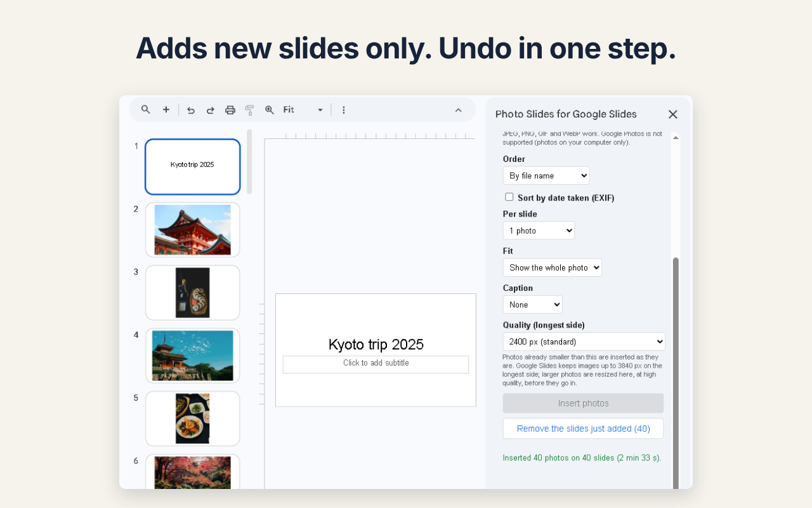Click the scroll-up arrow of sidebar scrollbar

point(676,137)
